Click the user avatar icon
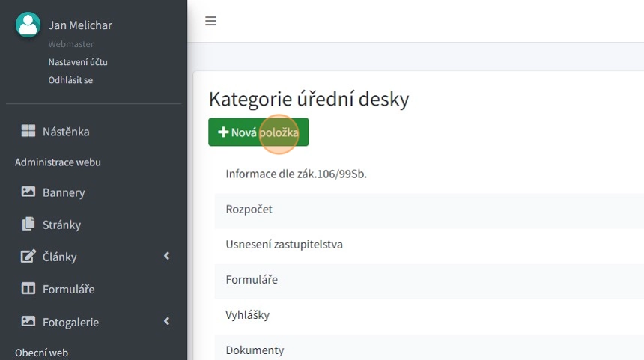The image size is (644, 360). pyautogui.click(x=28, y=25)
